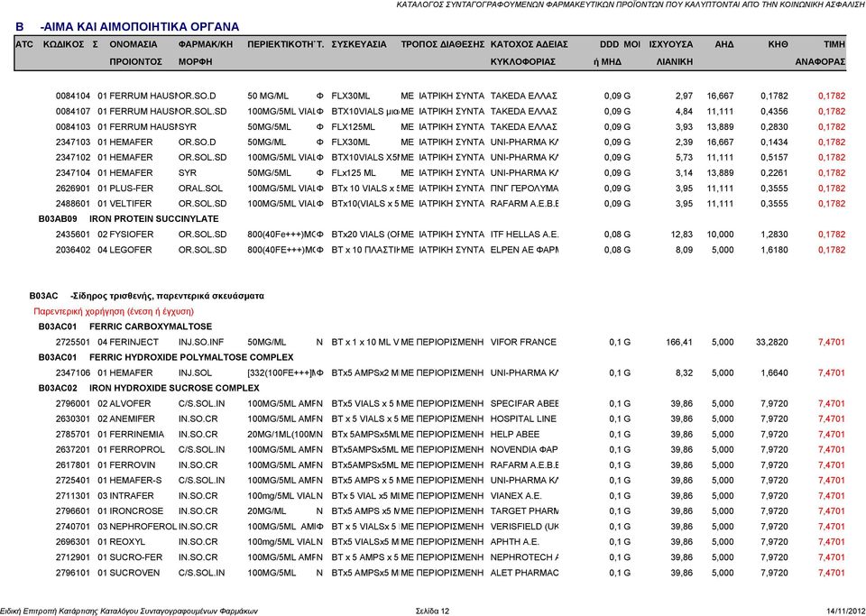Select the KHΘ value '1,6180'
The height and width of the screenshot is (616, 866).
[x=774, y=250]
